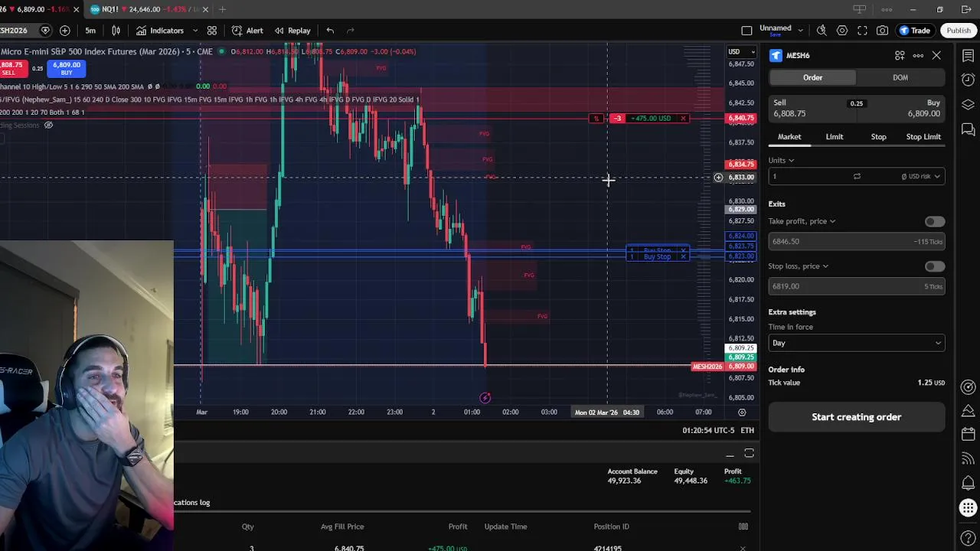Select the Stop Limit order tab
980x551 pixels.
(923, 137)
